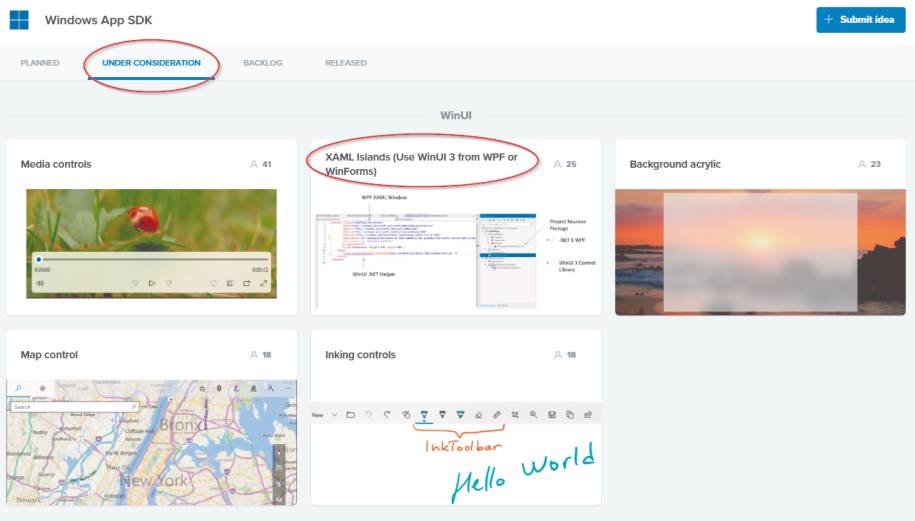This screenshot has width=915, height=521.
Task: Open the Backlog tab
Action: [x=263, y=62]
